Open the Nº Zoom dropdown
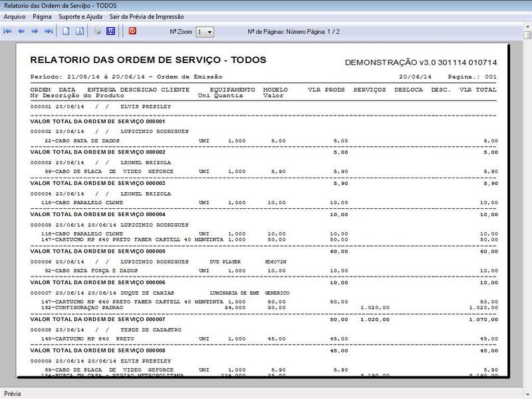 (205, 32)
